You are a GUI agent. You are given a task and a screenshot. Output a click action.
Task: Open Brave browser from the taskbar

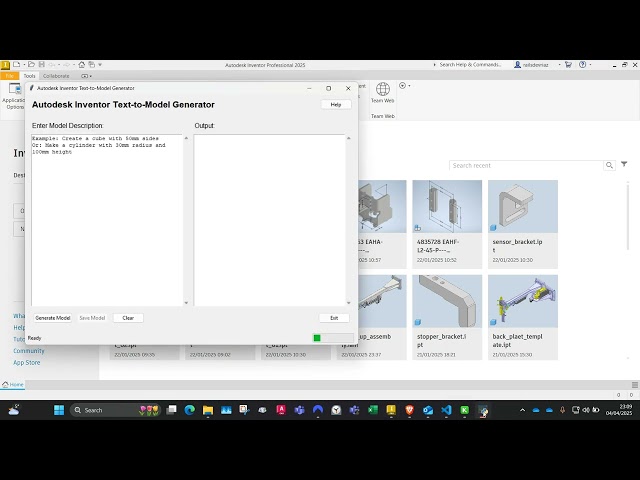click(409, 410)
